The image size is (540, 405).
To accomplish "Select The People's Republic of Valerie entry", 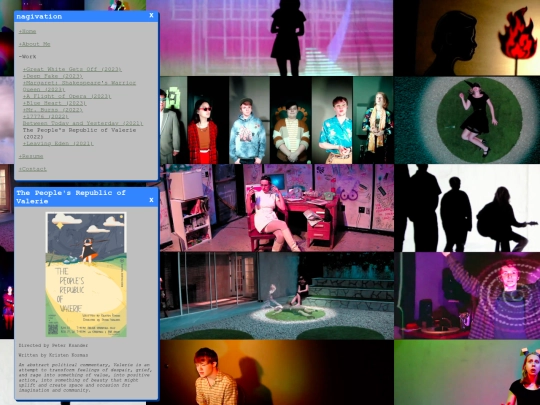I will [x=79, y=133].
